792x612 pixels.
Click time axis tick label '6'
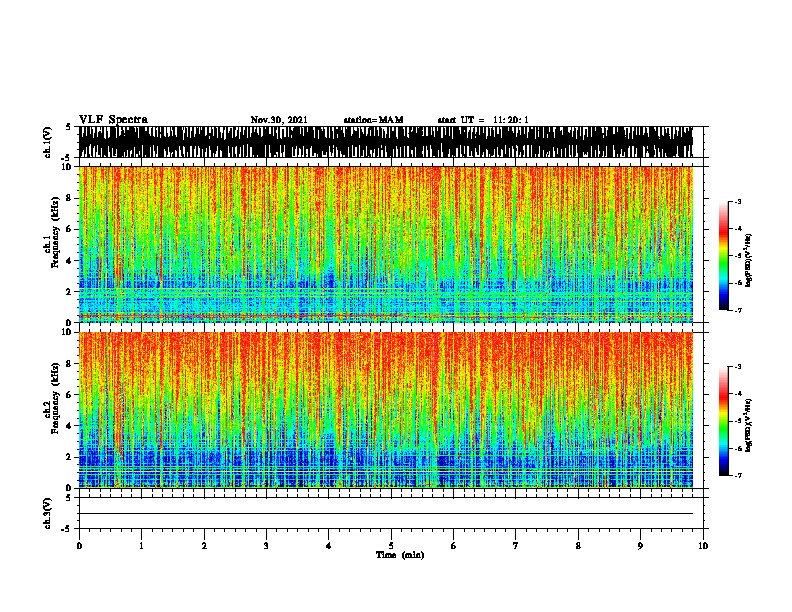454,546
